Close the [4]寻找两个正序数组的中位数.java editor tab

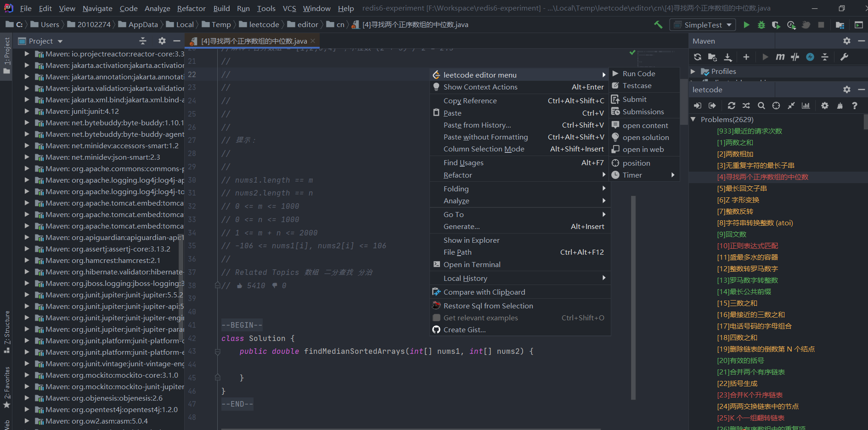pos(313,41)
